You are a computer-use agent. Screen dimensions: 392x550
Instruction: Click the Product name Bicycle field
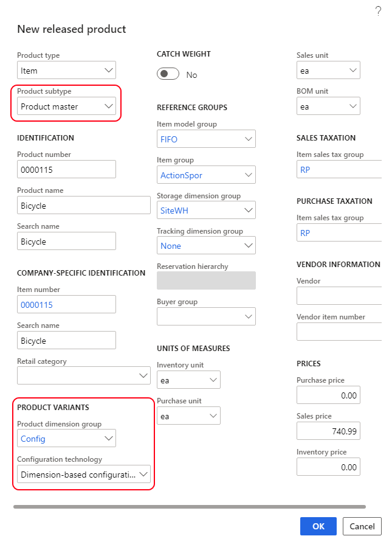tap(84, 205)
